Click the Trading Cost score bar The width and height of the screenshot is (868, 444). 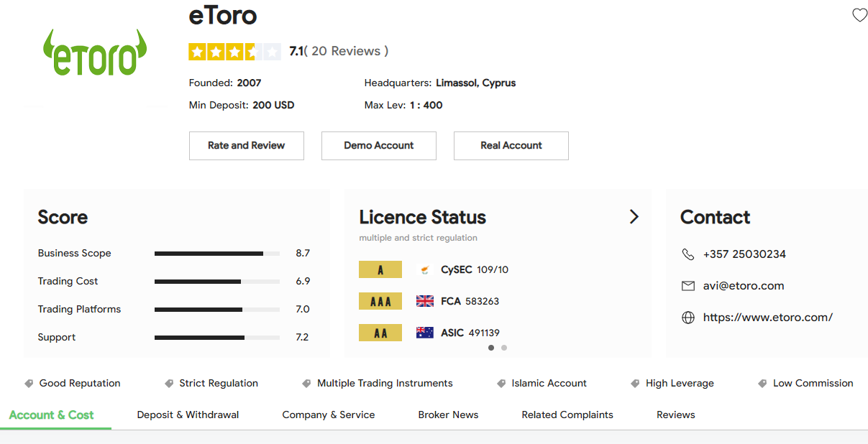(217, 282)
